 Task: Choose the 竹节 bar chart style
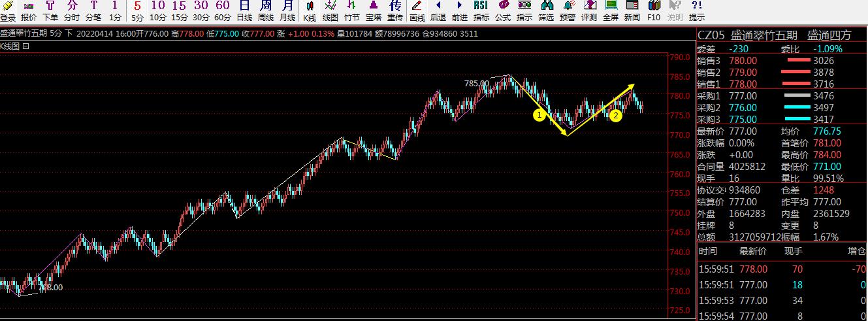tap(352, 11)
